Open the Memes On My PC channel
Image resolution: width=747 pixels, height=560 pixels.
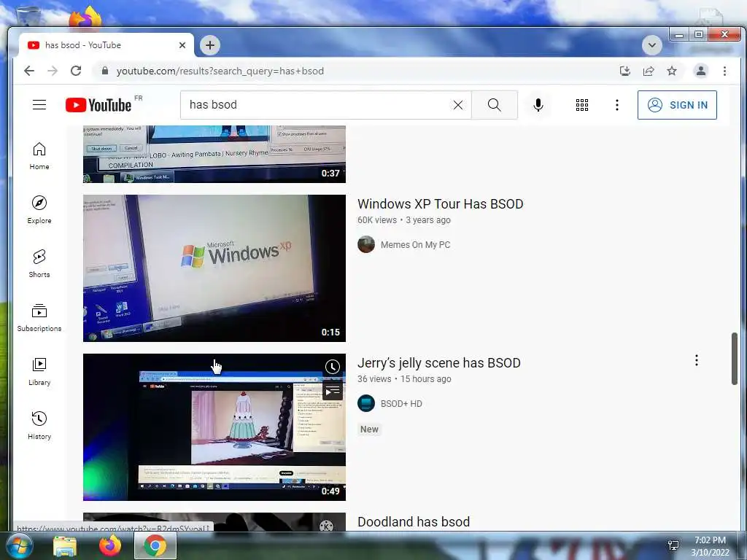(415, 245)
